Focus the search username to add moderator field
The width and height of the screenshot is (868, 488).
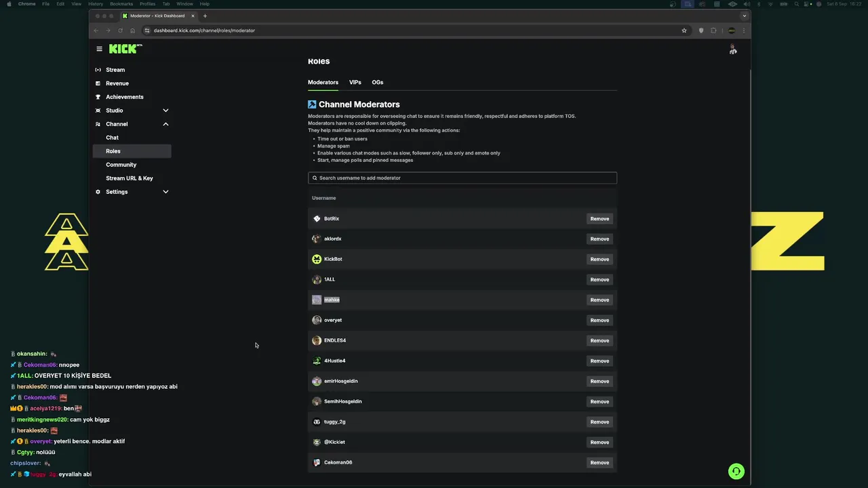pyautogui.click(x=462, y=178)
